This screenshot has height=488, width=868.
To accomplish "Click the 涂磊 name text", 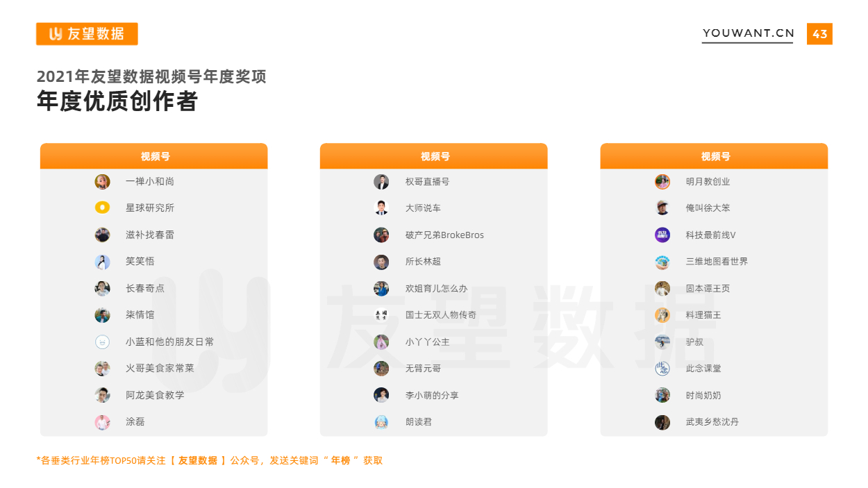I will click(x=135, y=422).
